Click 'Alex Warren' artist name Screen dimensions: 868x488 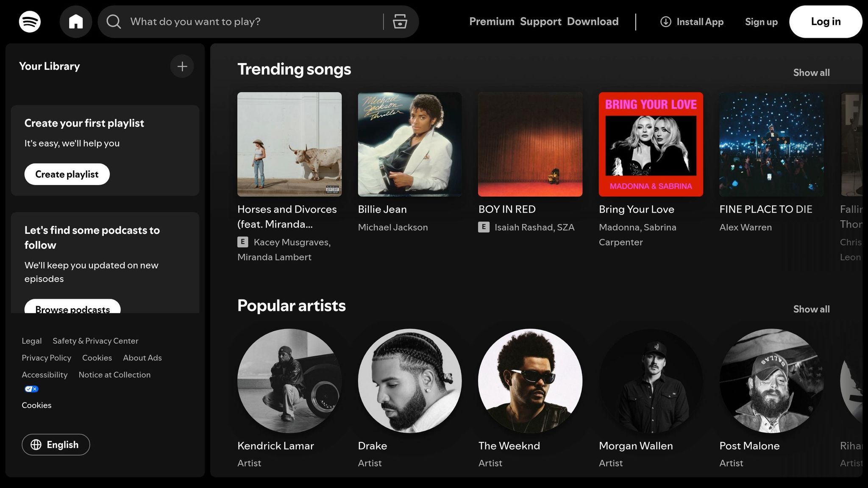(746, 227)
